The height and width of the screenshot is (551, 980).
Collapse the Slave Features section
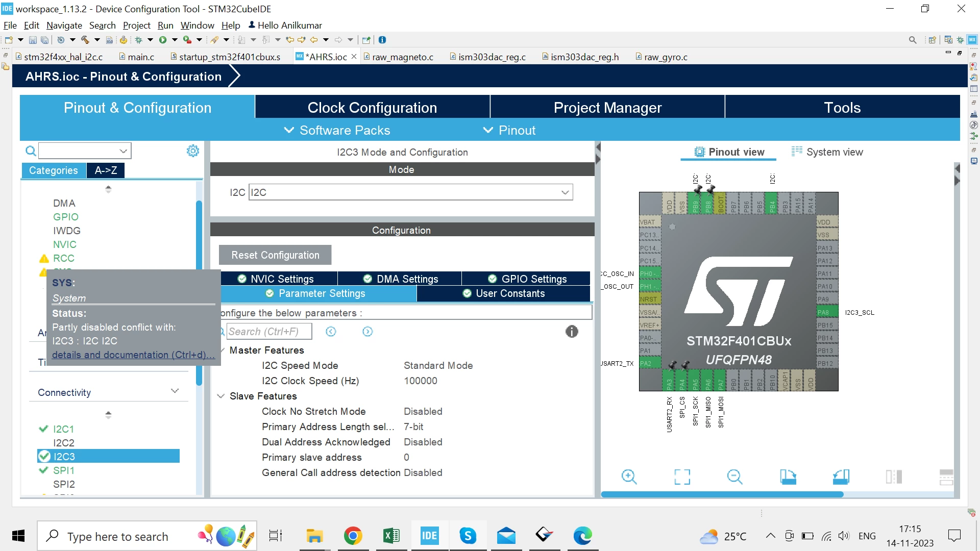click(220, 396)
